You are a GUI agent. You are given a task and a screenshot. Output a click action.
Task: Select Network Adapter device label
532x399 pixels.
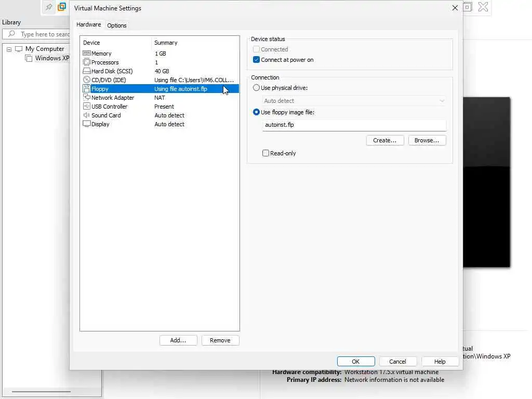[x=113, y=98]
